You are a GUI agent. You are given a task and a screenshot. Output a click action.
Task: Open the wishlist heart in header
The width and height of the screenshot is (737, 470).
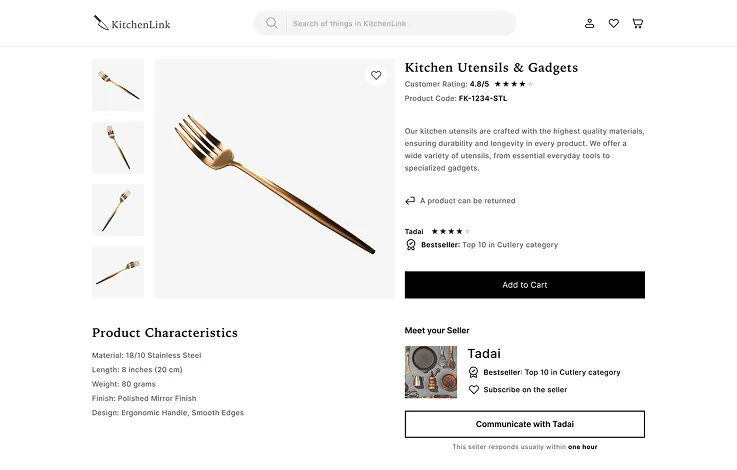point(614,23)
